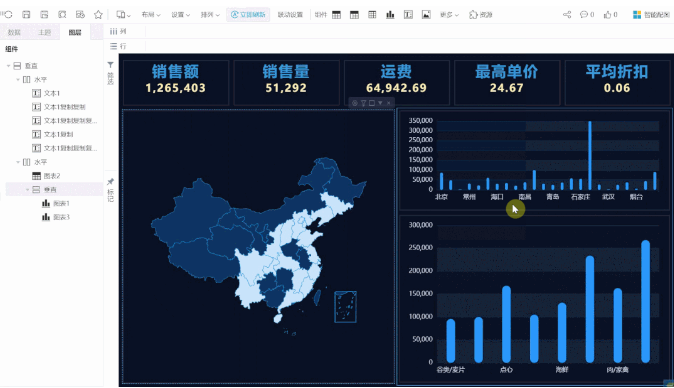Click the South China Sea inset map box
This screenshot has height=388, width=674.
coord(346,307)
